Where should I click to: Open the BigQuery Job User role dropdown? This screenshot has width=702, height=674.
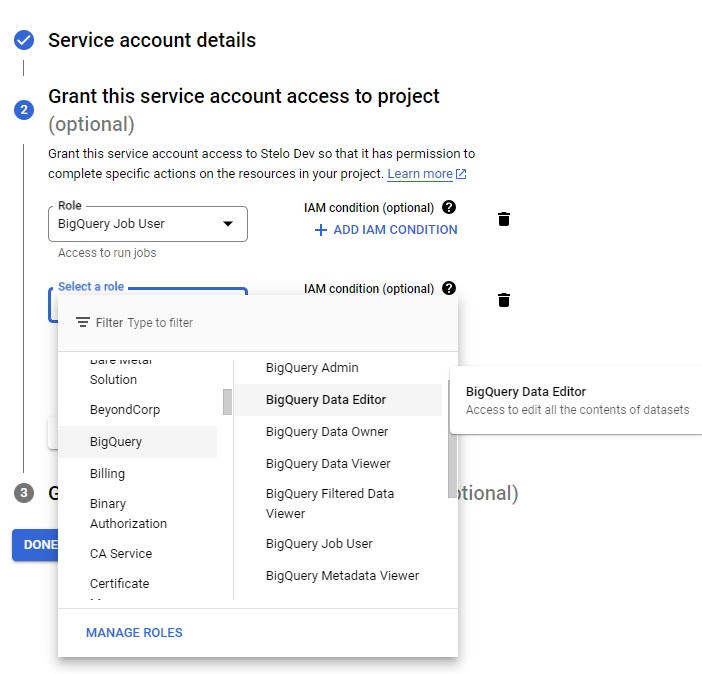click(x=147, y=224)
